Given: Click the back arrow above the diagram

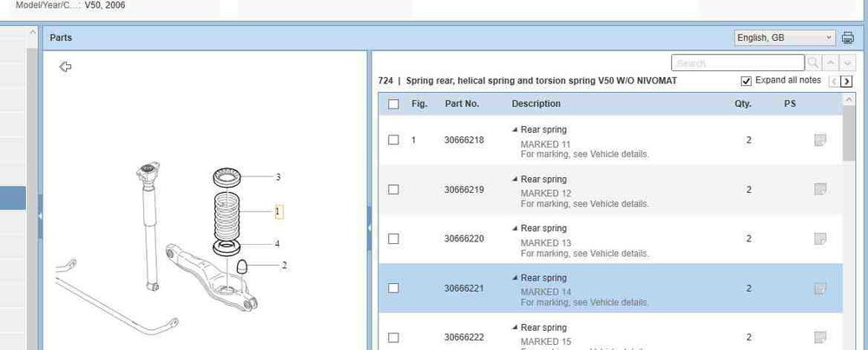Looking at the screenshot, I should (65, 67).
